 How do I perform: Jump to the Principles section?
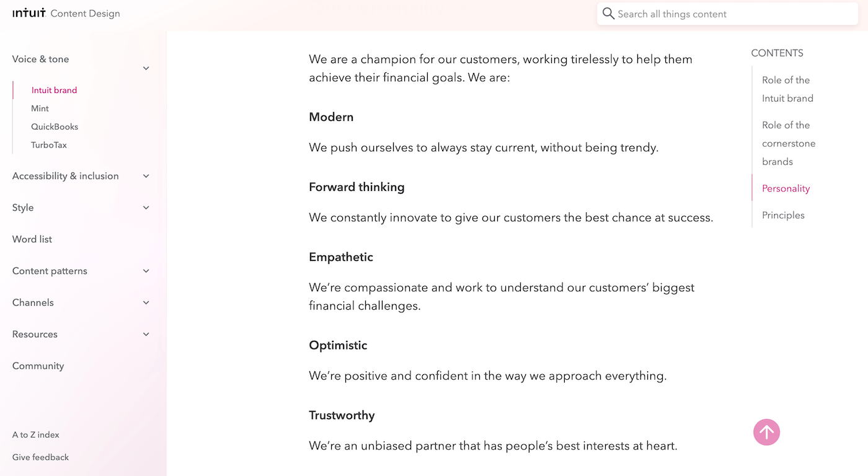point(783,215)
